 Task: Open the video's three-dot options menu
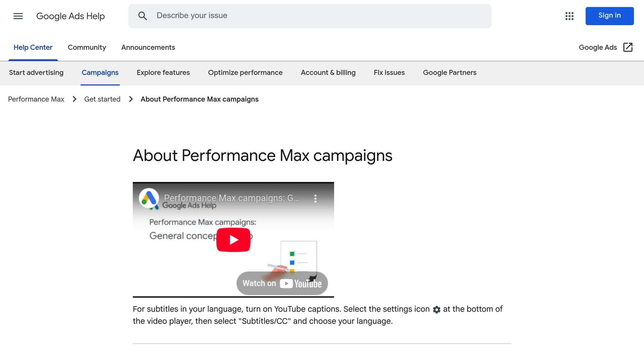point(315,198)
